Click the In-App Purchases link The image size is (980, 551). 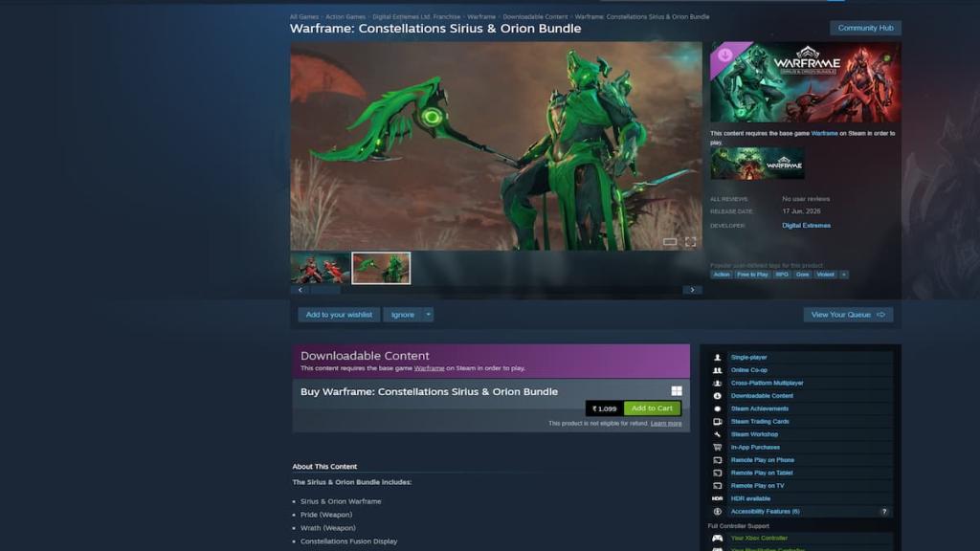click(755, 448)
